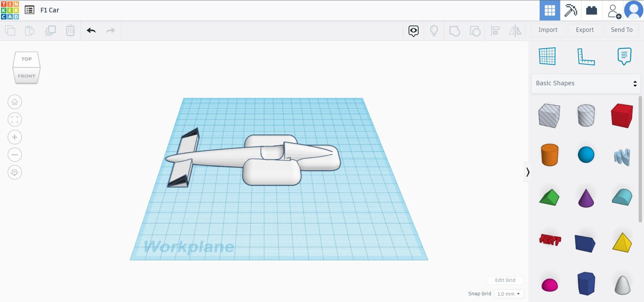Click the Export button
The image size is (644, 302).
(585, 30)
